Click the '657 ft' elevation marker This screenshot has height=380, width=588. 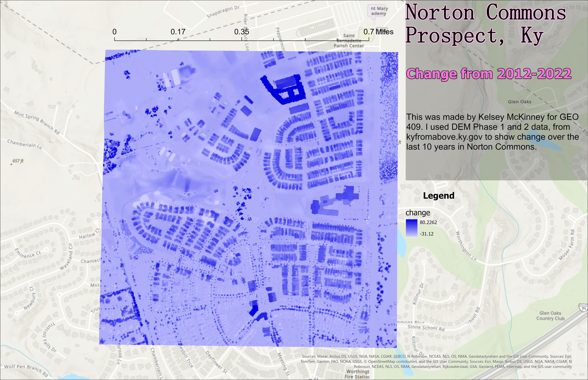click(x=18, y=161)
